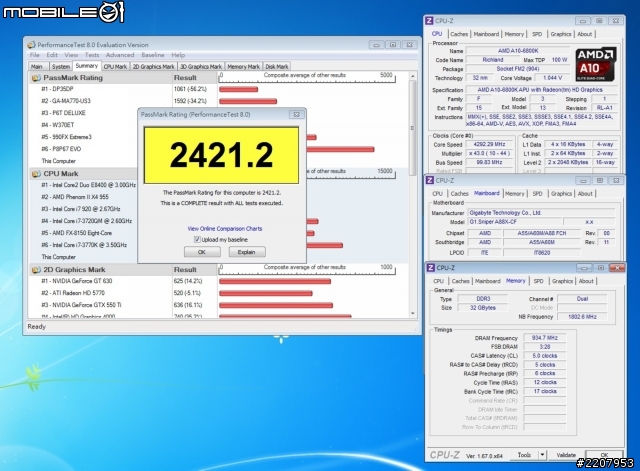The image size is (640, 471).
Task: Click the Tools button in CPU-Z
Action: click(524, 455)
